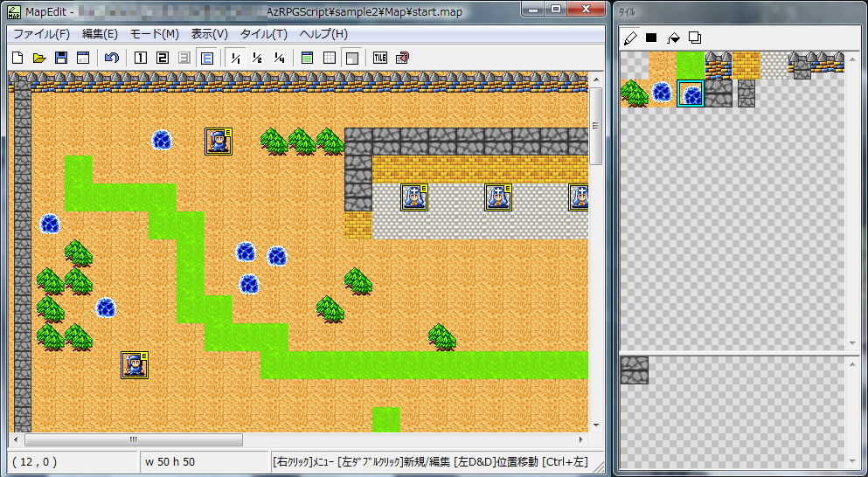
Task: Toggle event layer E mode
Action: click(206, 58)
